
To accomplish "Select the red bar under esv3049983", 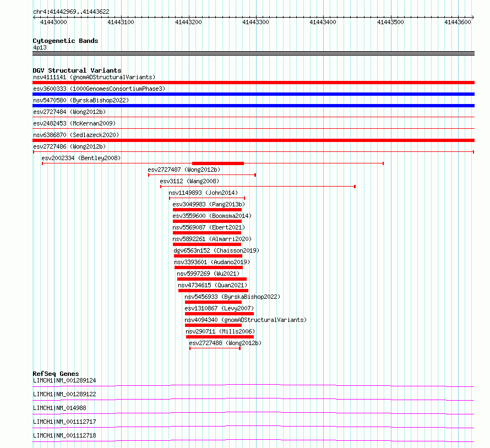I will coord(207,210).
